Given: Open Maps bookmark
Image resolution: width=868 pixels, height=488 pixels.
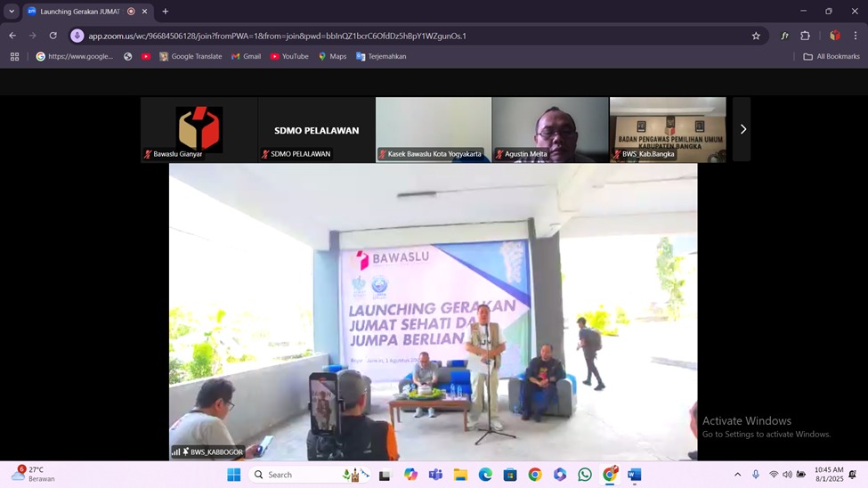Looking at the screenshot, I should pos(332,56).
